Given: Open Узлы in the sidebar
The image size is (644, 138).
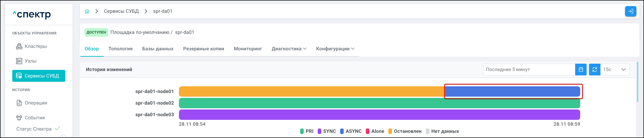Looking at the screenshot, I should (31, 61).
